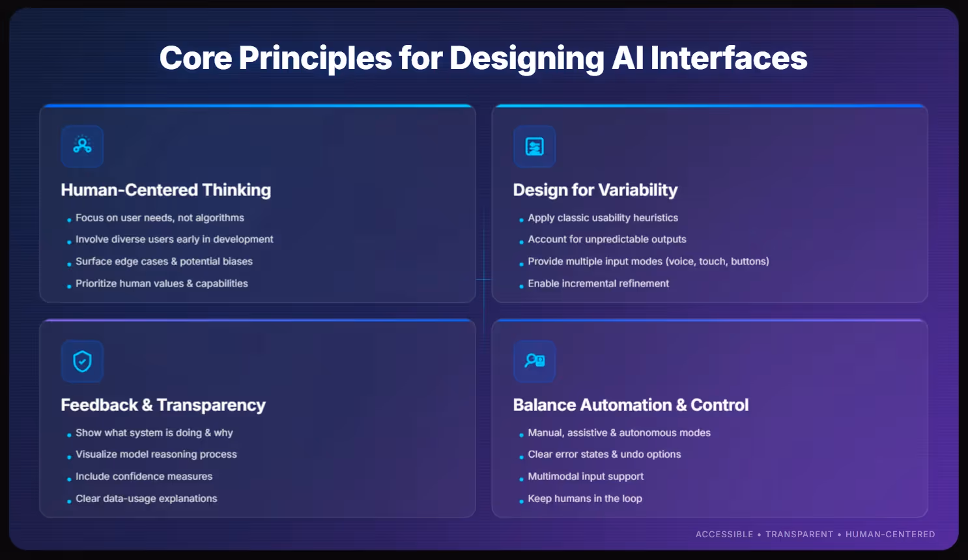Select the 'Human-Centered Thinking' heading

point(165,189)
